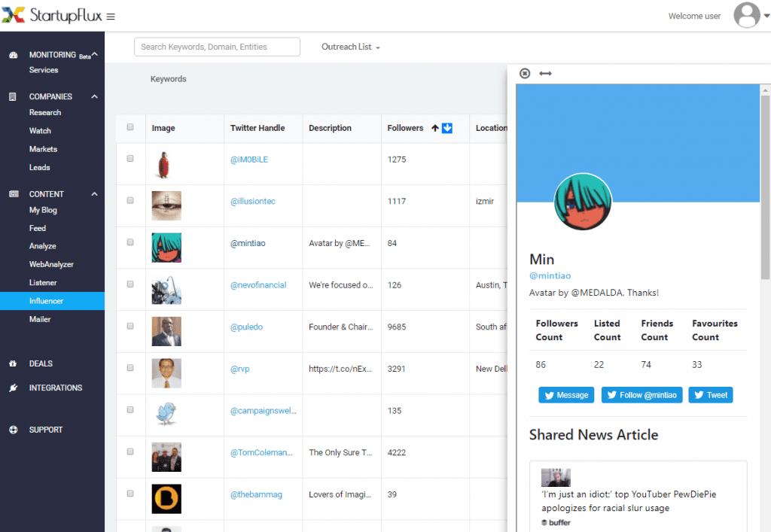This screenshot has height=532, width=771.
Task: Check the box for @rvp row
Action: 130,368
